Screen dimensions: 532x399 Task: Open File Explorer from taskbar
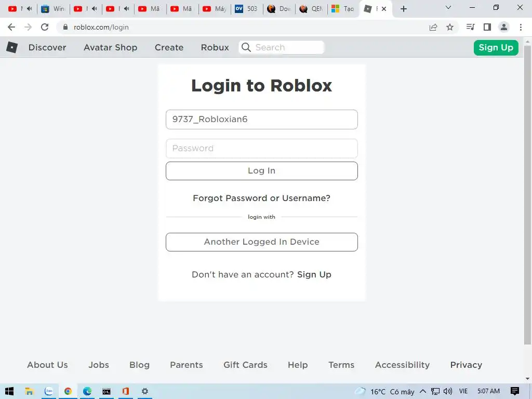point(29,391)
